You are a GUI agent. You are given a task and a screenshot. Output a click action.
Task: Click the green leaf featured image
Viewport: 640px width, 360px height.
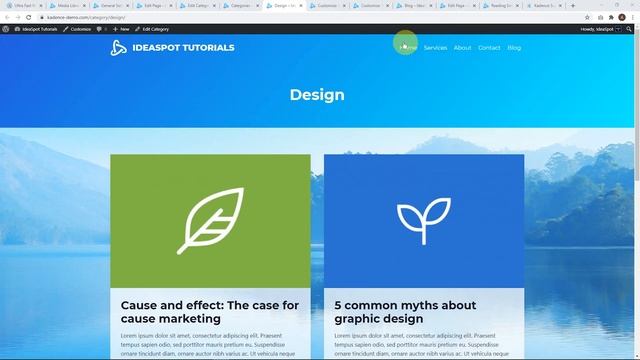pyautogui.click(x=210, y=221)
